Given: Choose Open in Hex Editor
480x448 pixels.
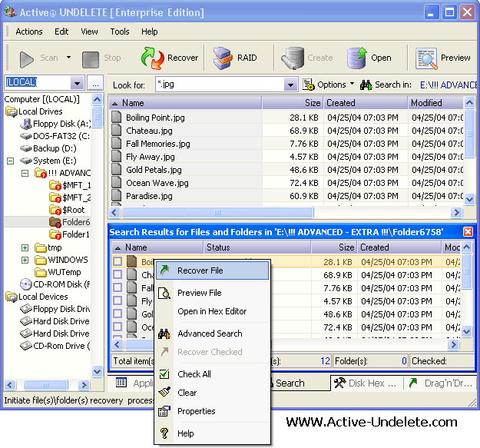Looking at the screenshot, I should 213,311.
